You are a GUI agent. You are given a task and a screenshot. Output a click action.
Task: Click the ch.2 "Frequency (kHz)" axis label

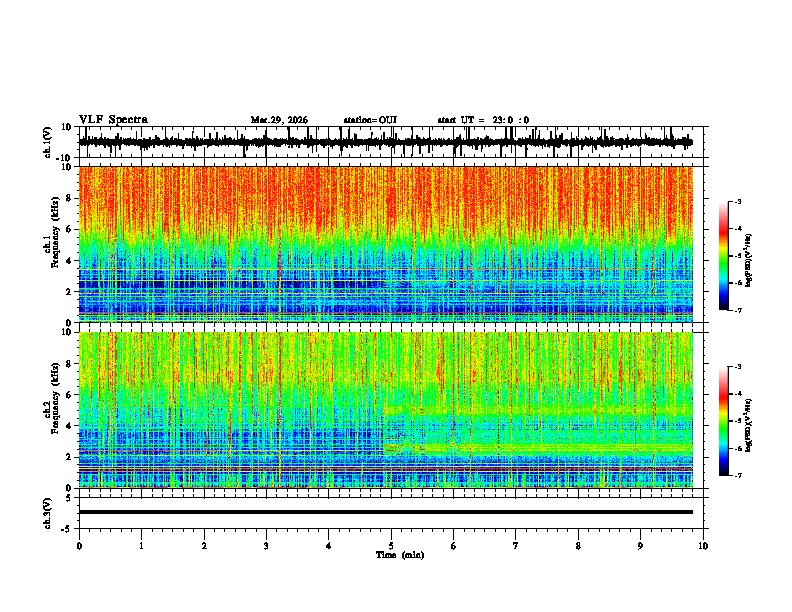click(x=55, y=398)
